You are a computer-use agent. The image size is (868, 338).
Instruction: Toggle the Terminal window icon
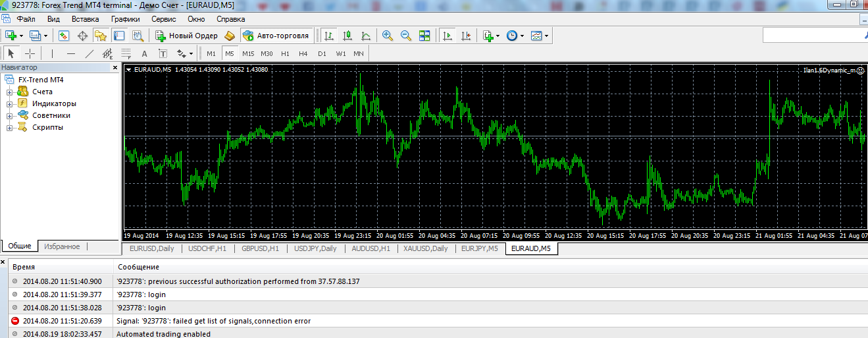119,36
